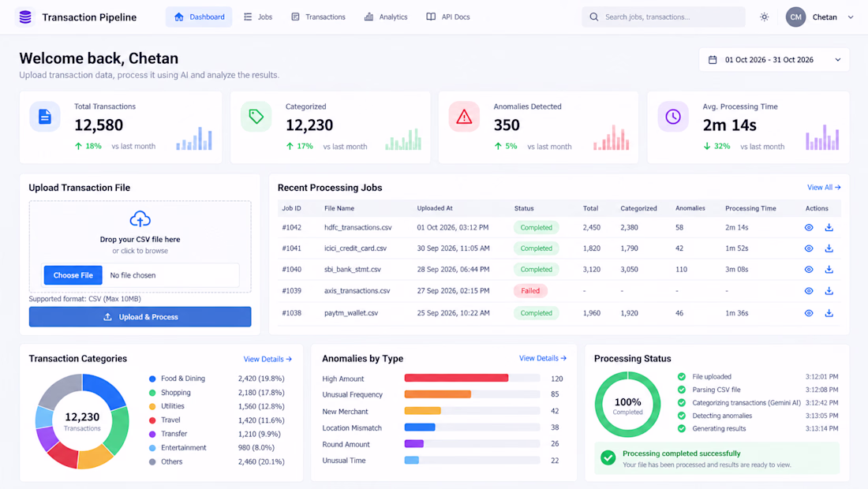This screenshot has width=868, height=489.
Task: Focus the search jobs, transactions field
Action: [x=663, y=17]
